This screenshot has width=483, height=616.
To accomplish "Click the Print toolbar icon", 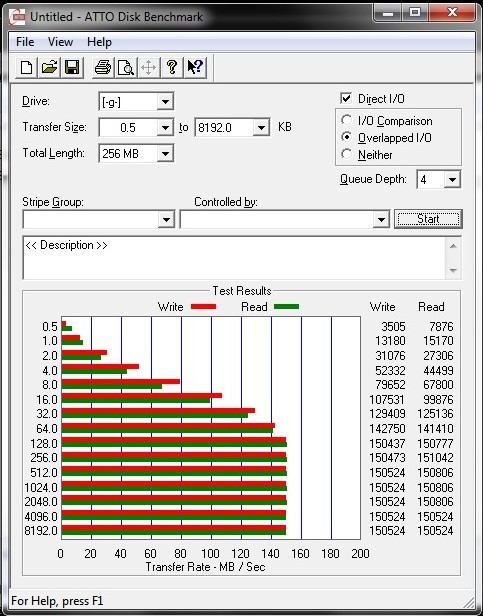I will (x=103, y=68).
